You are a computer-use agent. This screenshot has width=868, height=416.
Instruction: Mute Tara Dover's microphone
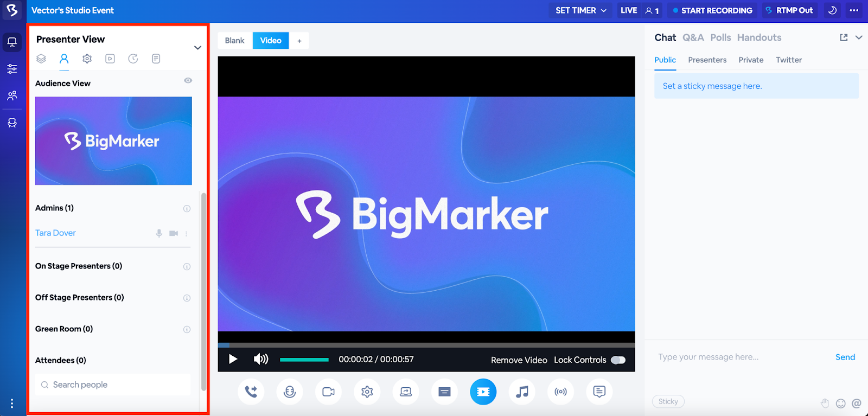coord(159,233)
